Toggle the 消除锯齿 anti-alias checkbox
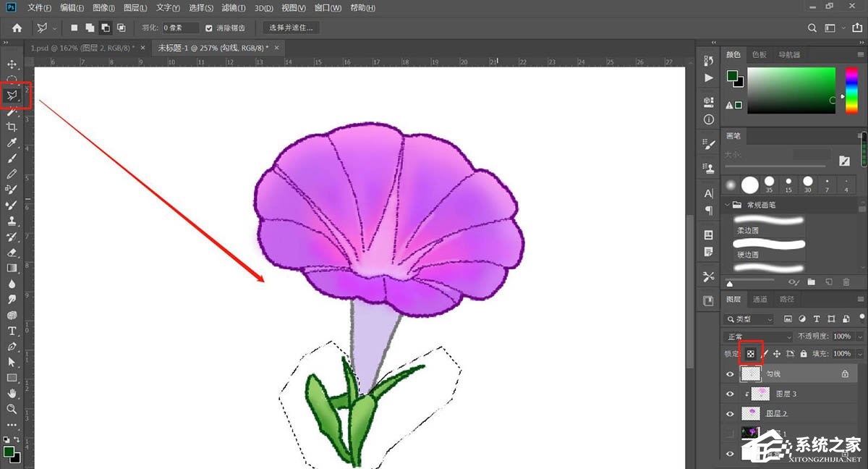 point(209,28)
